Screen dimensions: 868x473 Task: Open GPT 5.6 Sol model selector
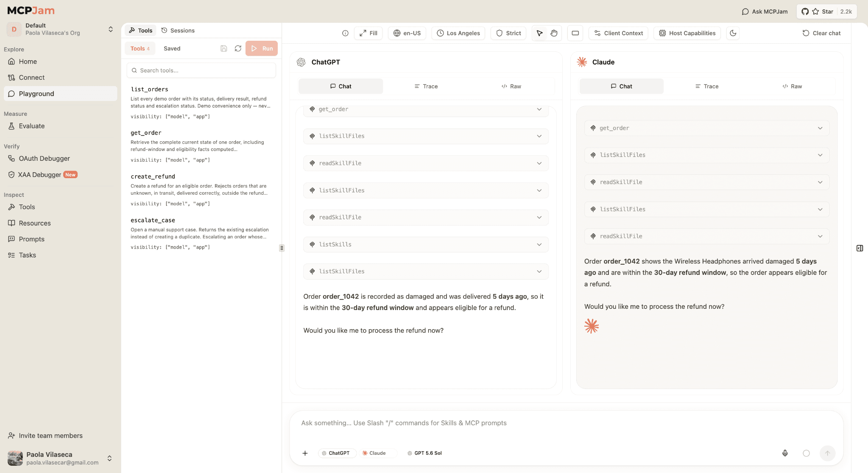pyautogui.click(x=424, y=453)
